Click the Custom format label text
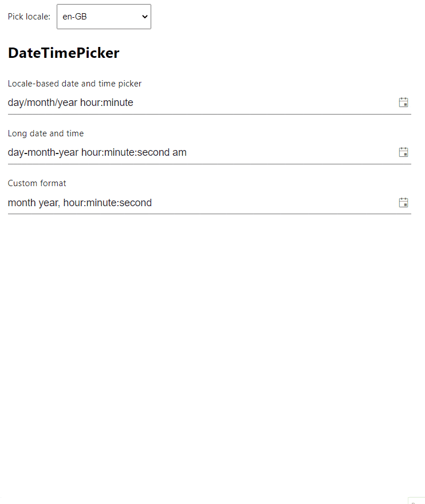The width and height of the screenshot is (425, 504). (x=37, y=183)
